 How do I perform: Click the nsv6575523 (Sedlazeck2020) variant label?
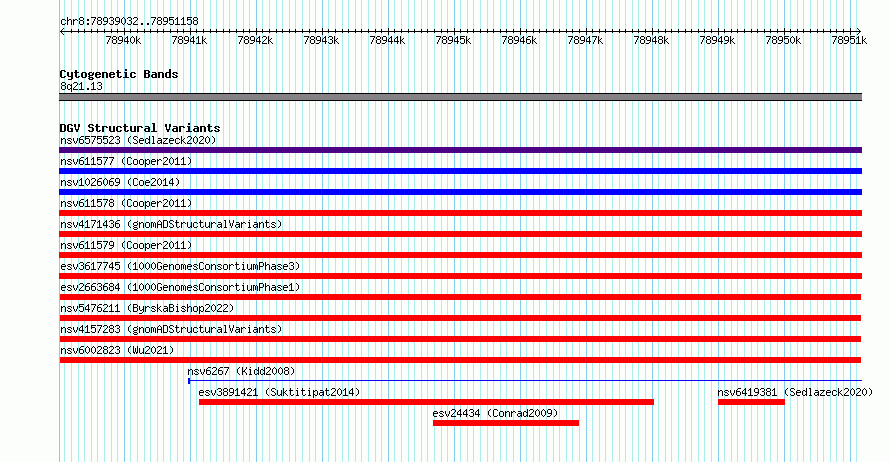[138, 140]
